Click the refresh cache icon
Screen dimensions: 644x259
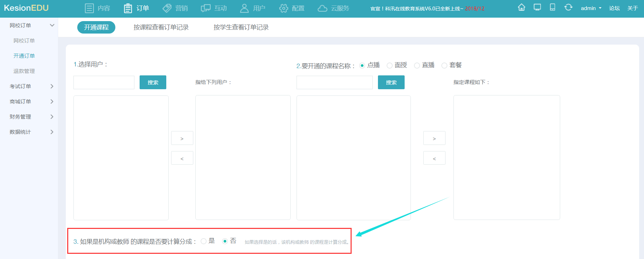coord(568,8)
